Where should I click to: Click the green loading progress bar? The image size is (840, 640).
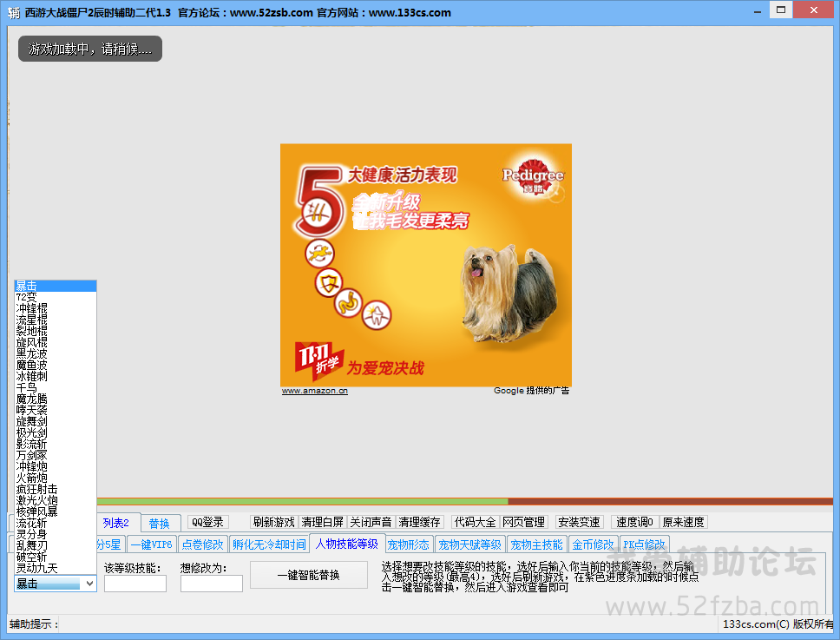coord(302,502)
